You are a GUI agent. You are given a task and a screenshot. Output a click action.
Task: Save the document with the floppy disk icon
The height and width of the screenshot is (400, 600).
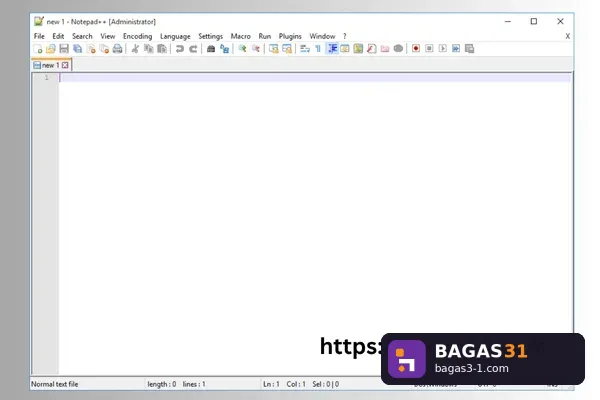[x=64, y=49]
